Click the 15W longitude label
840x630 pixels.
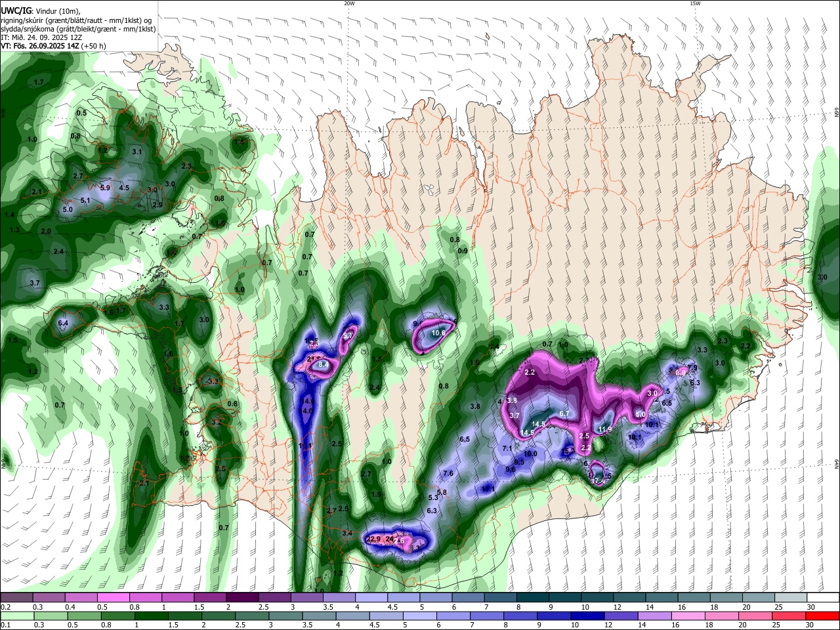pos(696,3)
